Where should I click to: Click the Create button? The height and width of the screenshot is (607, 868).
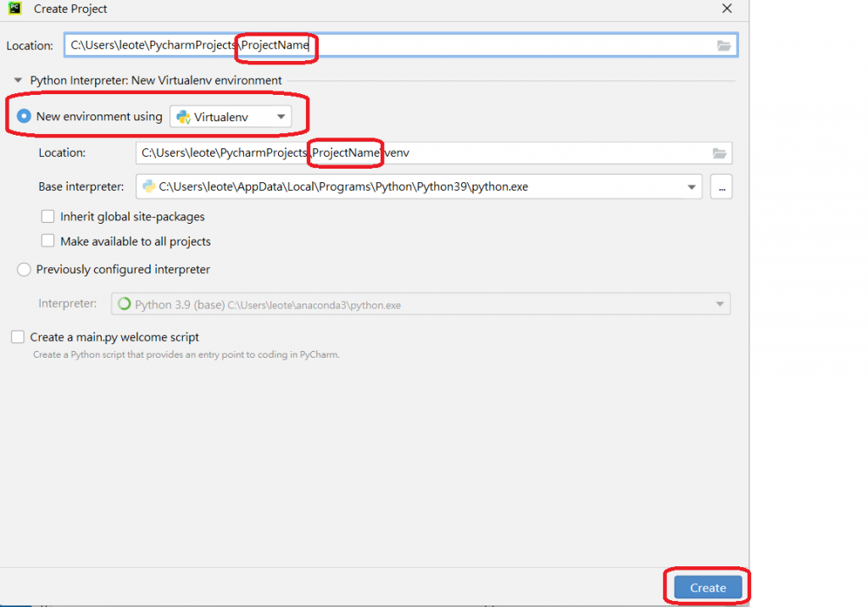pyautogui.click(x=708, y=588)
